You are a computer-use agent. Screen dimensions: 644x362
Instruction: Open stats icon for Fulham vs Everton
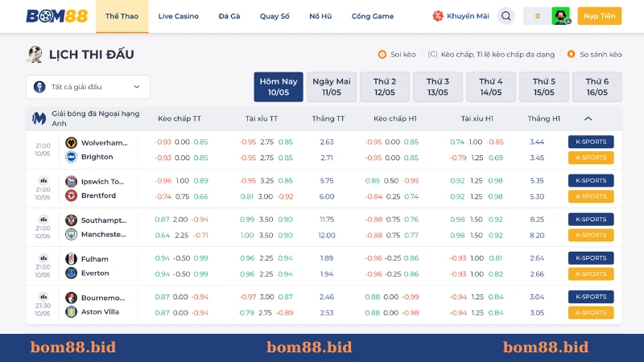[x=43, y=258]
